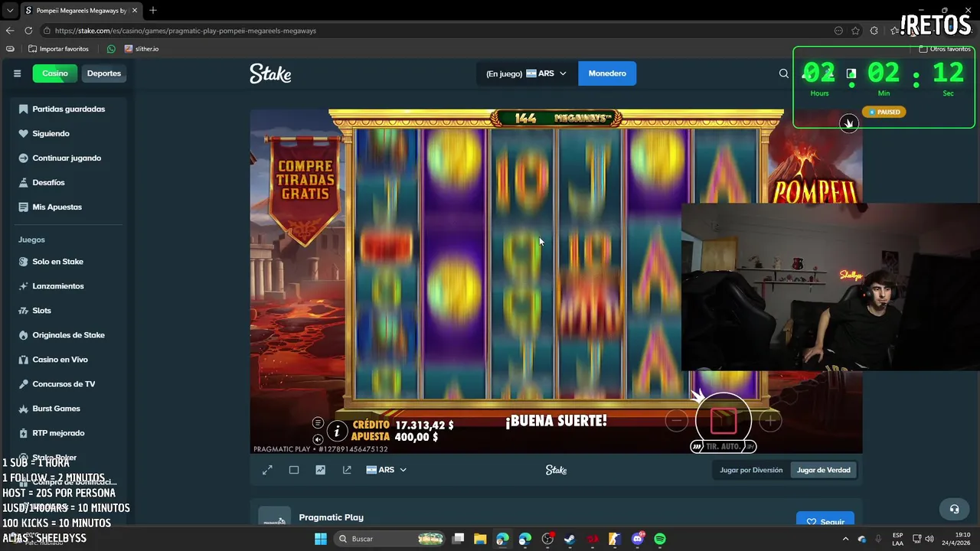The height and width of the screenshot is (551, 980).
Task: Open Monedero wallet
Action: tap(607, 73)
